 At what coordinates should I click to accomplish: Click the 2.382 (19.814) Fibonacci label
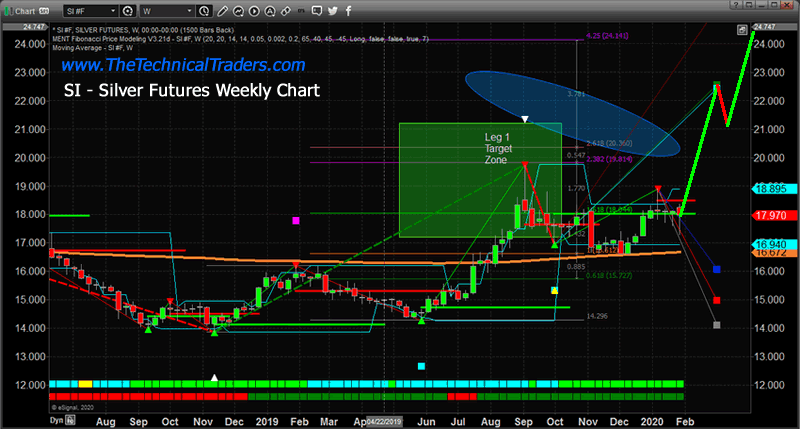[x=609, y=159]
